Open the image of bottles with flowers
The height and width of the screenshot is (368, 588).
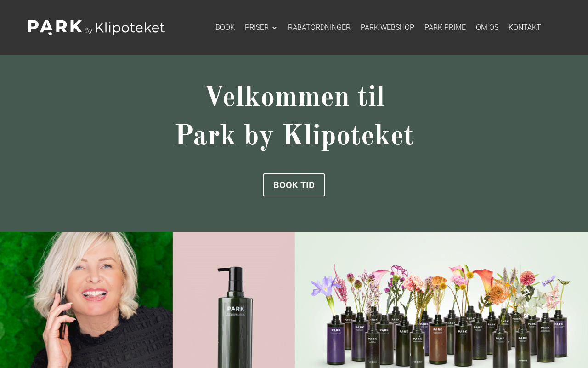pyautogui.click(x=441, y=300)
